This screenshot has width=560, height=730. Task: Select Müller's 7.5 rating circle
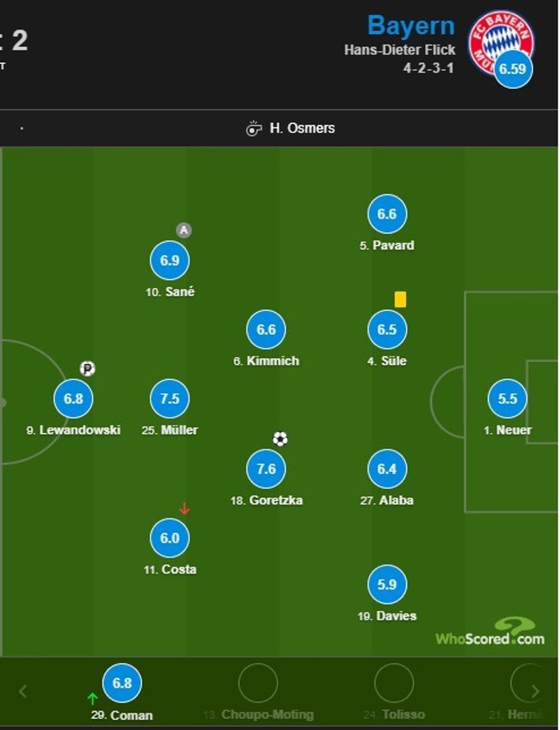point(170,399)
